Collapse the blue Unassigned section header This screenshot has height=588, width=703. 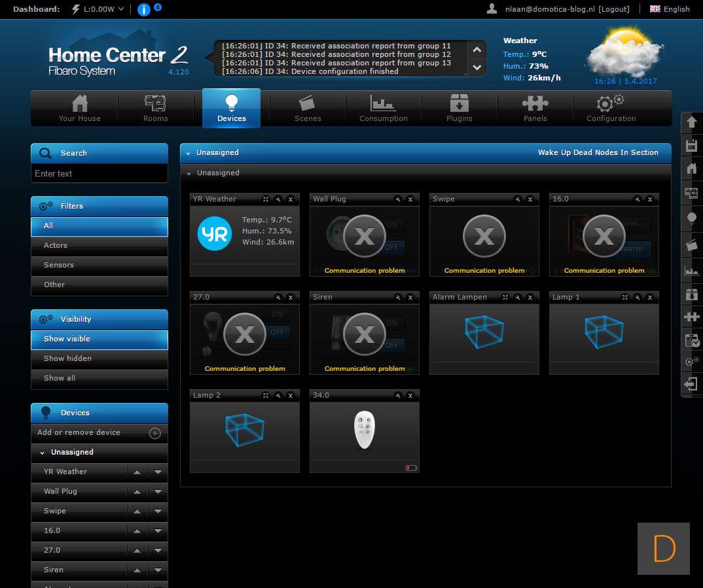click(x=189, y=153)
